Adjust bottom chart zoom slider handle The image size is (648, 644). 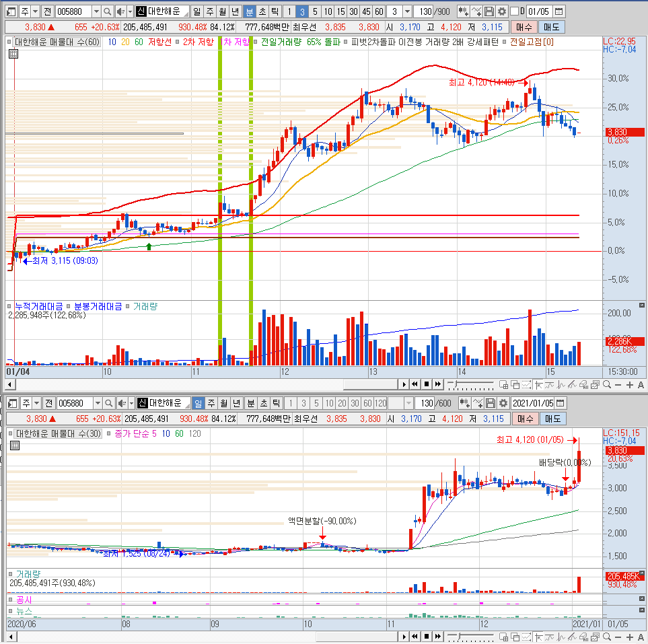tap(460, 637)
